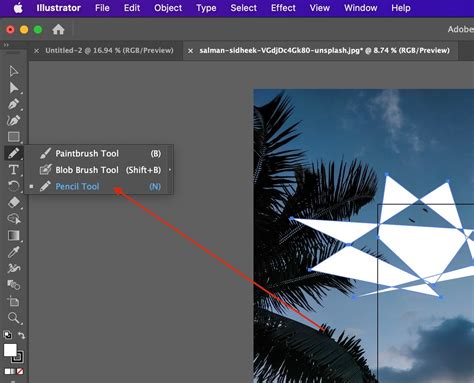The image size is (474, 383).
Task: Open the Edit menu
Action: point(132,8)
